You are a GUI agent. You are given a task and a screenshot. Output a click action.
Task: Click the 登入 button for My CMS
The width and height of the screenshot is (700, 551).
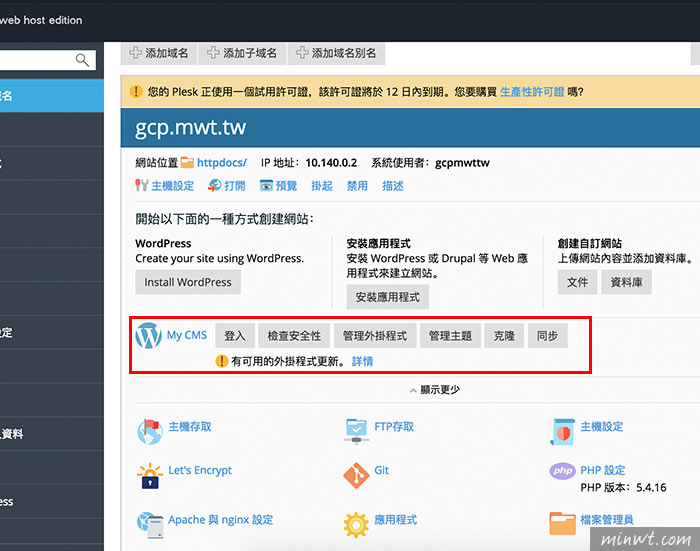tap(235, 336)
